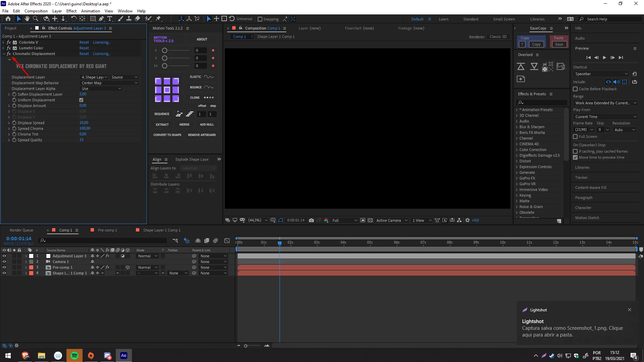
Task: Select the Eraser tool
Action: 137,19
